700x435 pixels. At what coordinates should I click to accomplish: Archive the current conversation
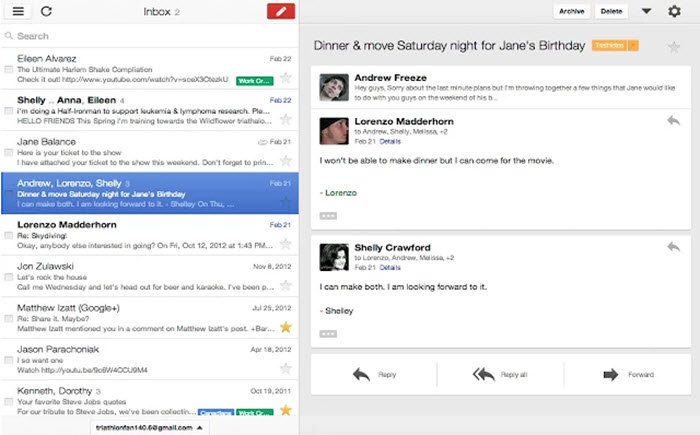(571, 11)
